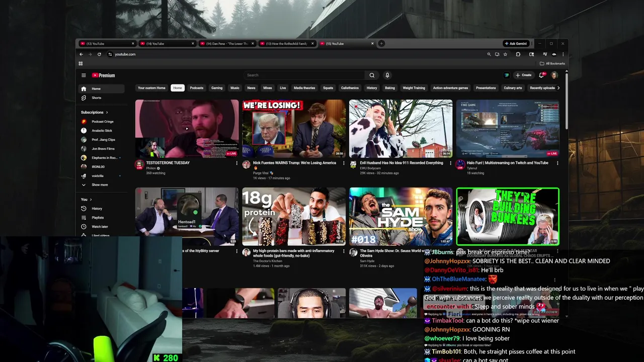Open the Evil Husband 911 video title

[401, 163]
